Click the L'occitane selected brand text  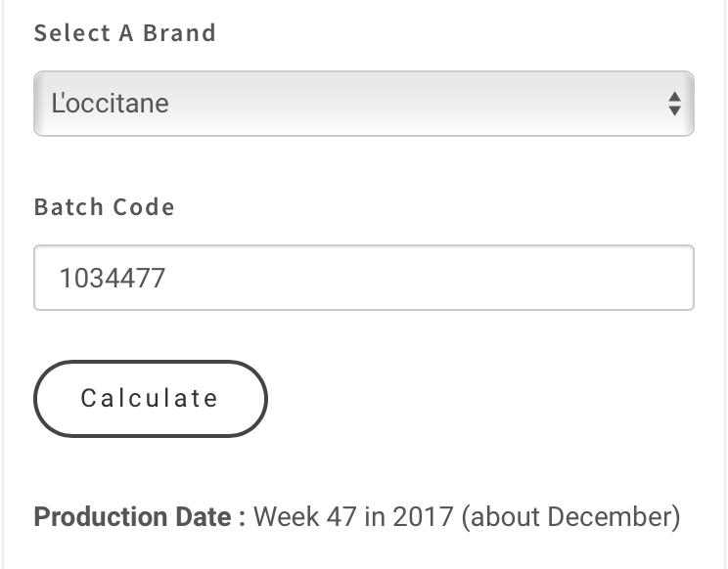[110, 103]
